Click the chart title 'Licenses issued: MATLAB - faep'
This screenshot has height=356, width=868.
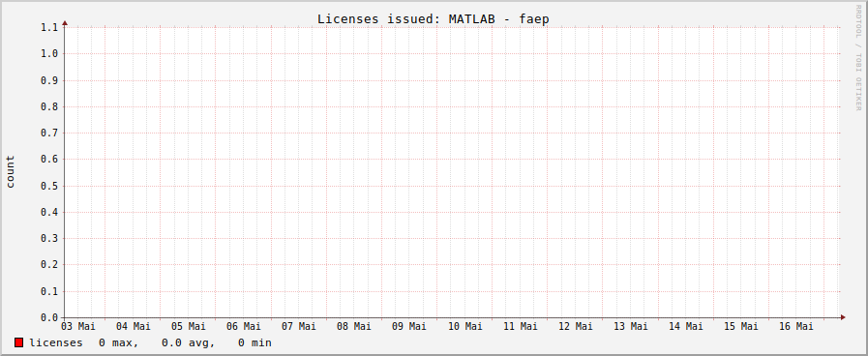coord(433,19)
